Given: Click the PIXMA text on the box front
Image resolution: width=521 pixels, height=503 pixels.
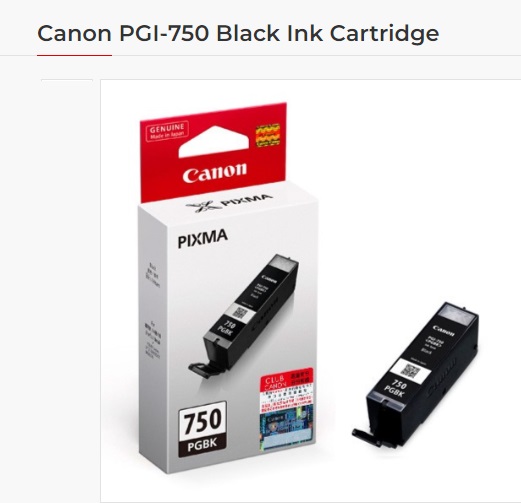Looking at the screenshot, I should coord(203,239).
